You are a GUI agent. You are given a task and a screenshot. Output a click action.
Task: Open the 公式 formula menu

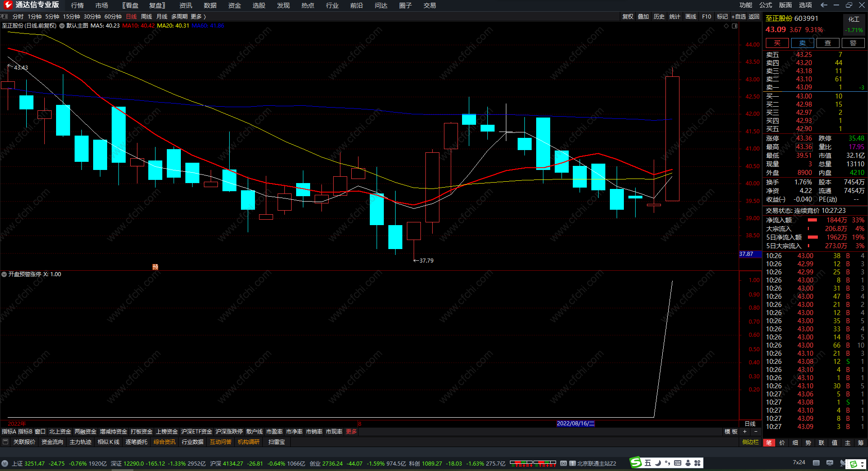(x=766, y=5)
